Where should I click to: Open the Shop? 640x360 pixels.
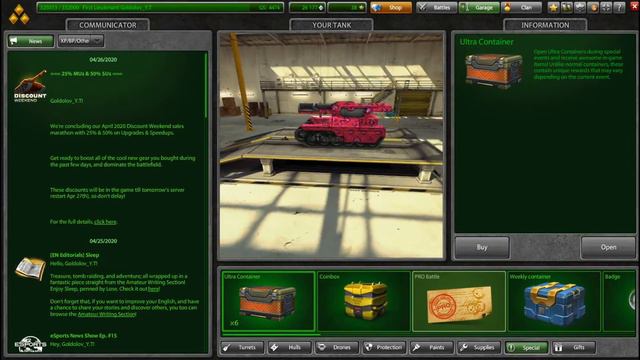(x=391, y=7)
